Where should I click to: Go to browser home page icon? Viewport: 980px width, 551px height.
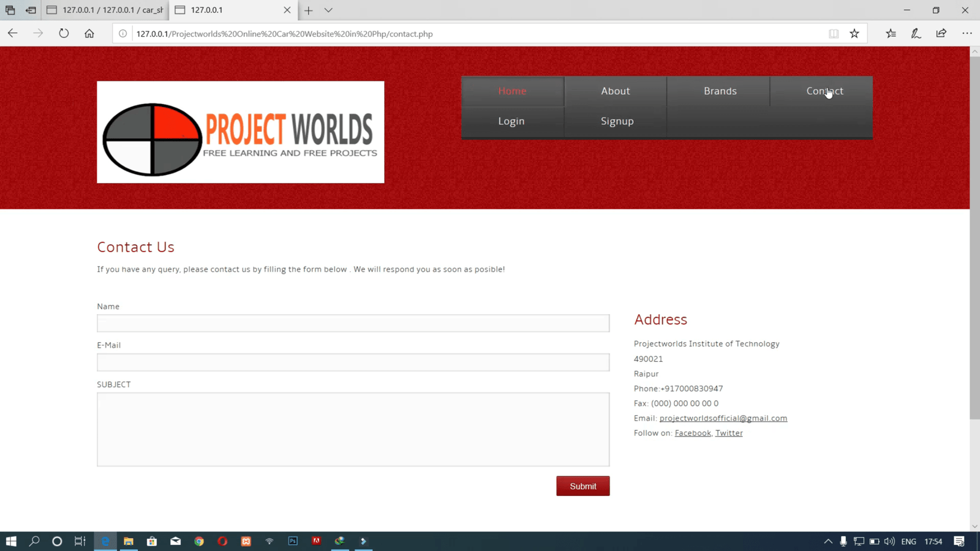point(89,34)
